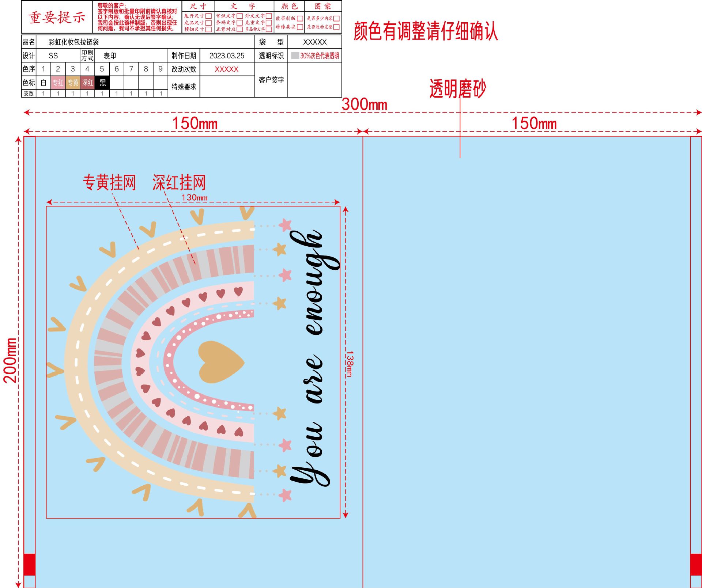Click the bottommost pink star by the rainbow
The height and width of the screenshot is (588, 702).
click(285, 495)
